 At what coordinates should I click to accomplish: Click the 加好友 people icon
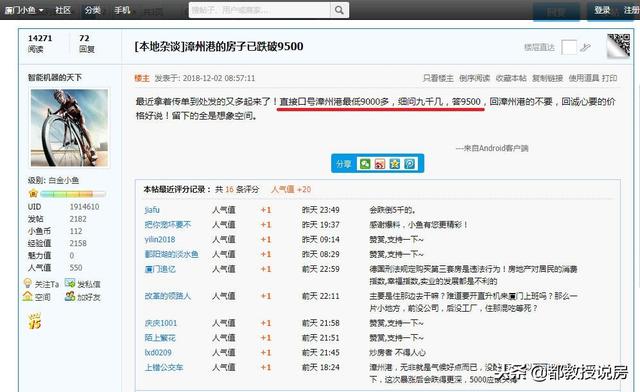70,296
